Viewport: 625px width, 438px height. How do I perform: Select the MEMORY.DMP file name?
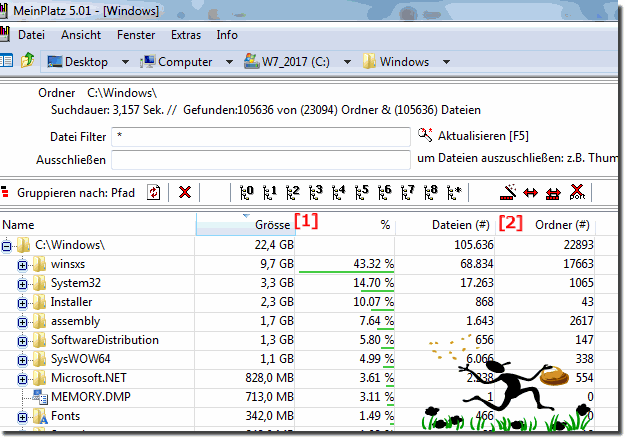[x=91, y=397]
